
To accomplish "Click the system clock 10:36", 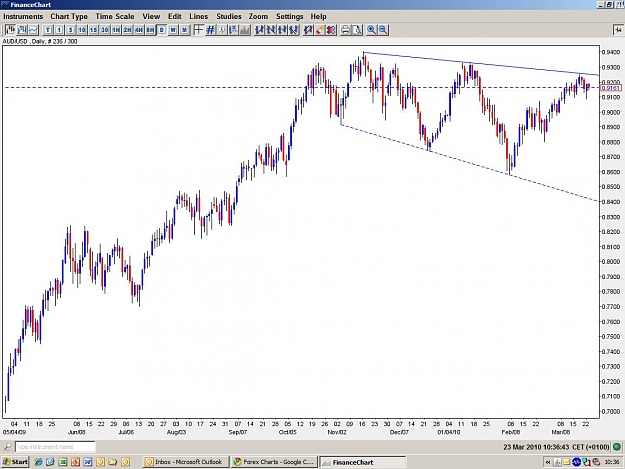I will point(612,462).
